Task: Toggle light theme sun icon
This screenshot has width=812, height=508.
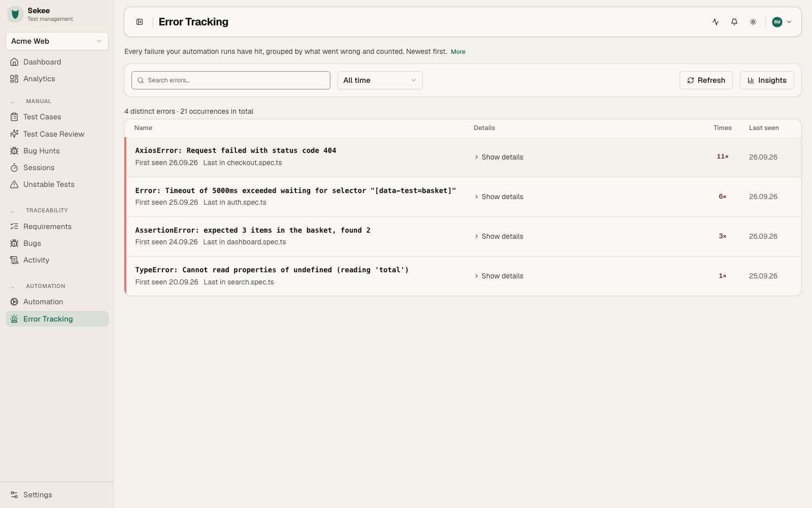Action: coord(753,22)
